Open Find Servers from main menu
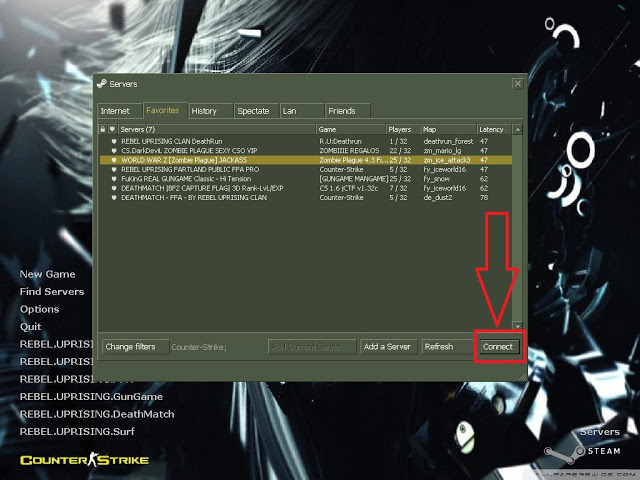 [52, 291]
